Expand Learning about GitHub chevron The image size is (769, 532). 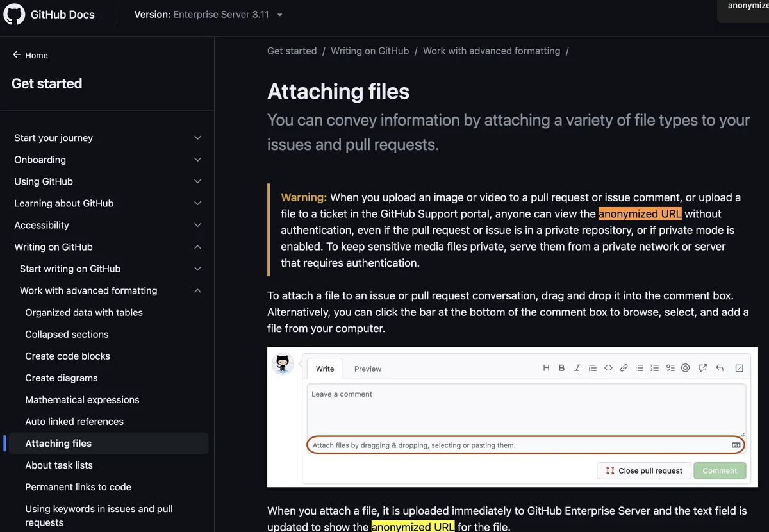click(197, 203)
